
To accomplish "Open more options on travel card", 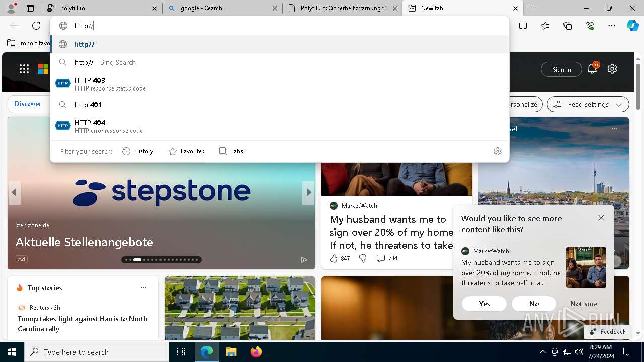I will (x=614, y=129).
